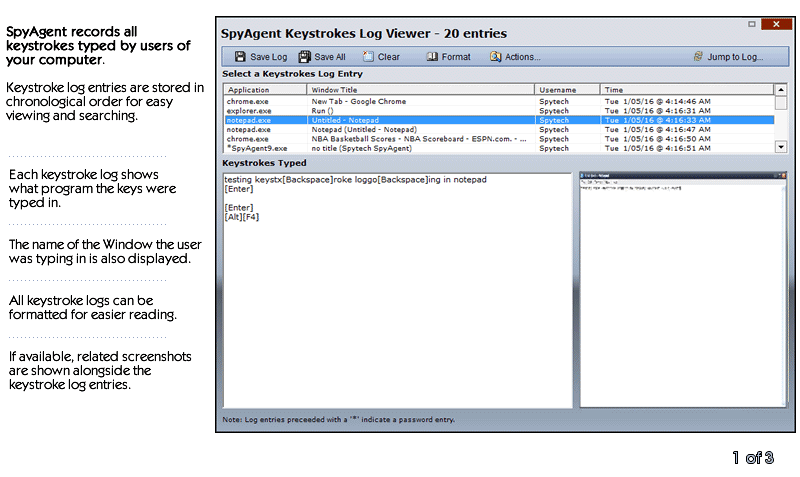Screen dimensions: 800x477
Task: Click 'testing keystx[Backspace]roke' line
Action: pos(356,180)
